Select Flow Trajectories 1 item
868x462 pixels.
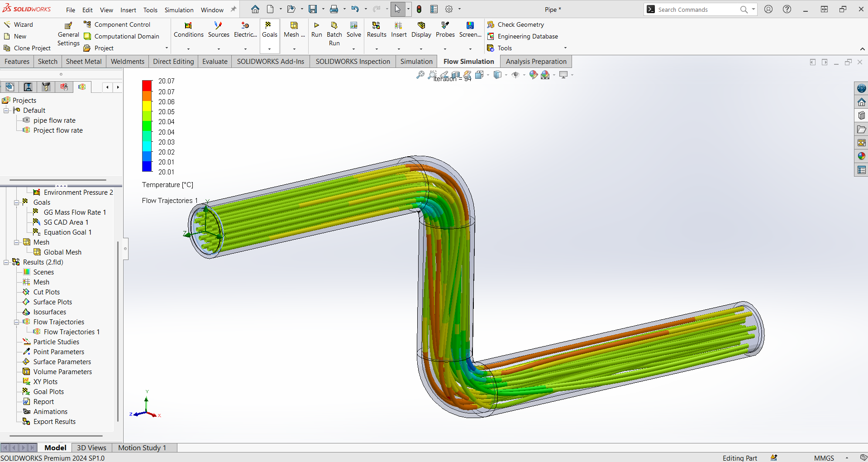click(72, 332)
